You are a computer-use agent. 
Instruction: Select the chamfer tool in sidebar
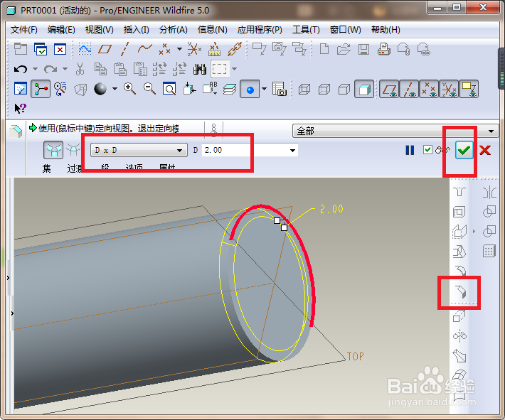point(460,292)
